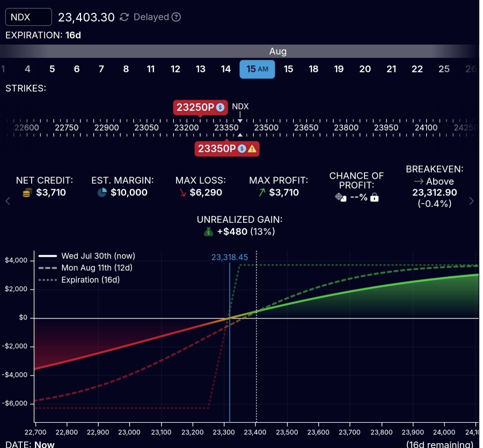Click the 23,400 x-axis label
The width and height of the screenshot is (483, 448).
[x=255, y=432]
